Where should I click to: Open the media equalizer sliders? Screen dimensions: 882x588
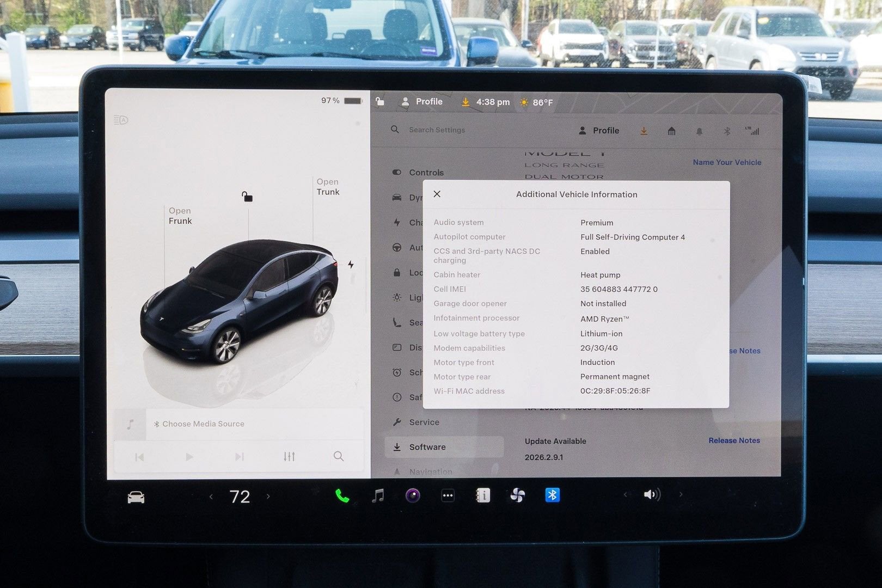[289, 456]
